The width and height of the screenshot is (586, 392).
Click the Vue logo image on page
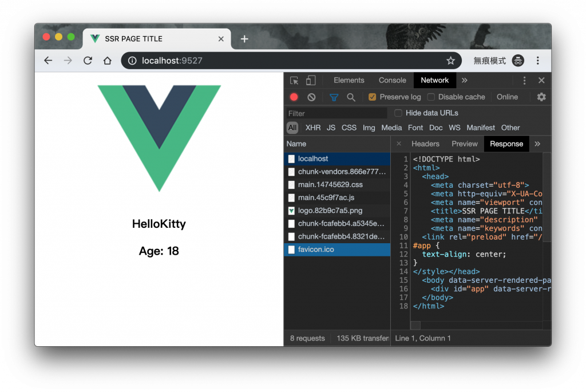click(159, 138)
